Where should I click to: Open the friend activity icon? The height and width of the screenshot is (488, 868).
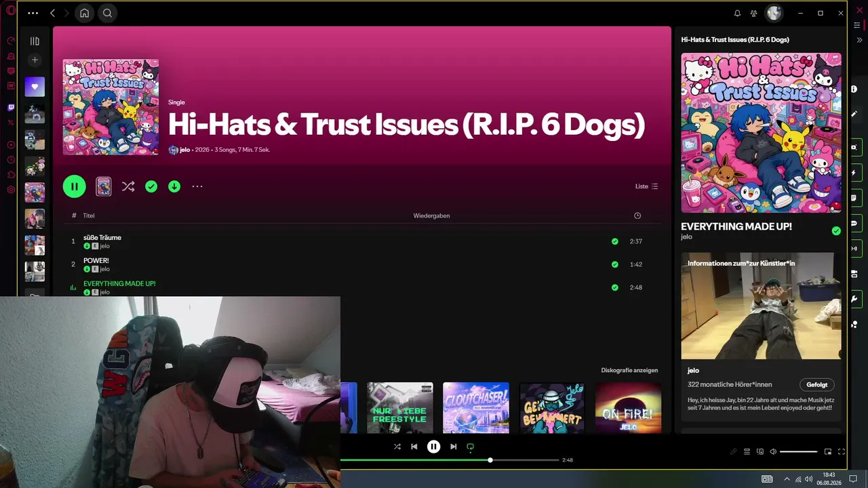[753, 13]
